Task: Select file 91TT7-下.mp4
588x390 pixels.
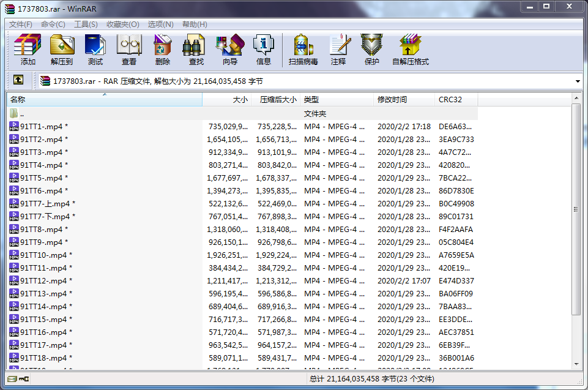Action: 48,216
